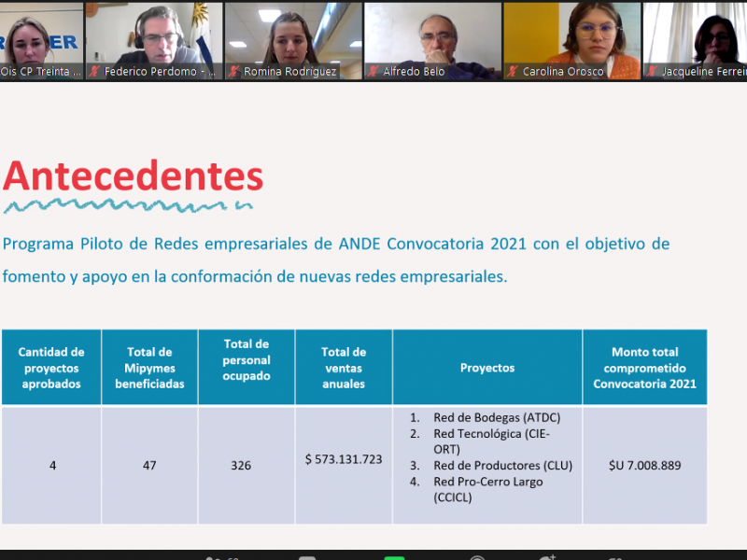Viewport: 747px width, 560px height.
Task: Select Carolina Orosco's video thumbnail
Action: 572,41
